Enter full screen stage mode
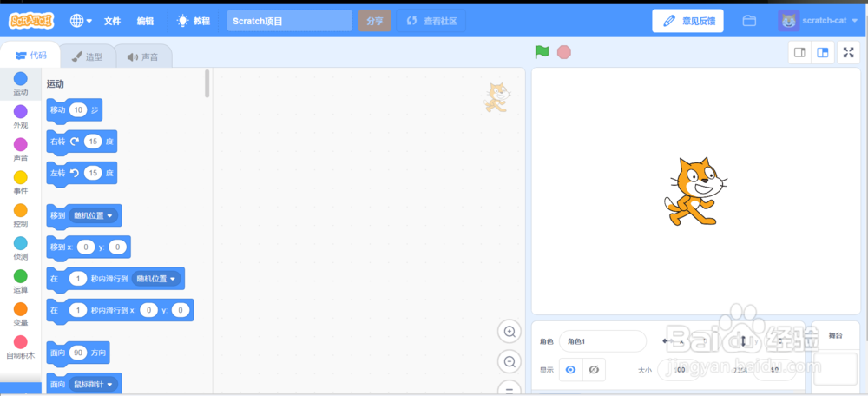The height and width of the screenshot is (396, 868). point(848,53)
